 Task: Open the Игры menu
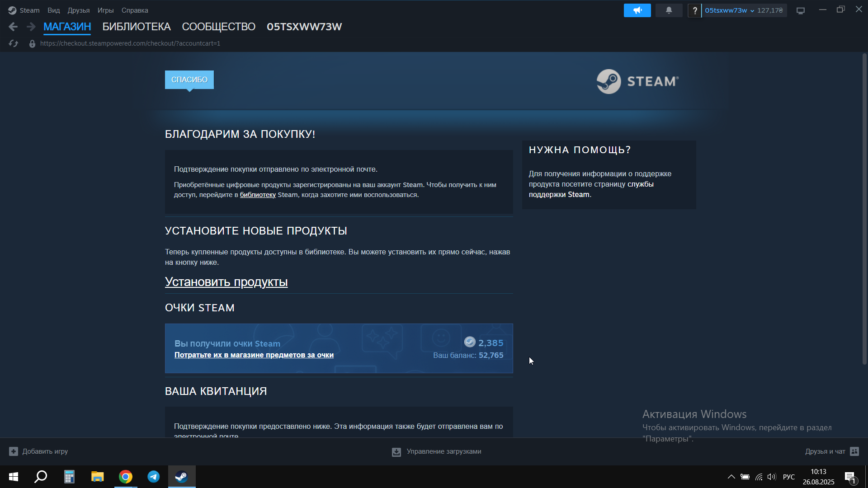point(105,10)
